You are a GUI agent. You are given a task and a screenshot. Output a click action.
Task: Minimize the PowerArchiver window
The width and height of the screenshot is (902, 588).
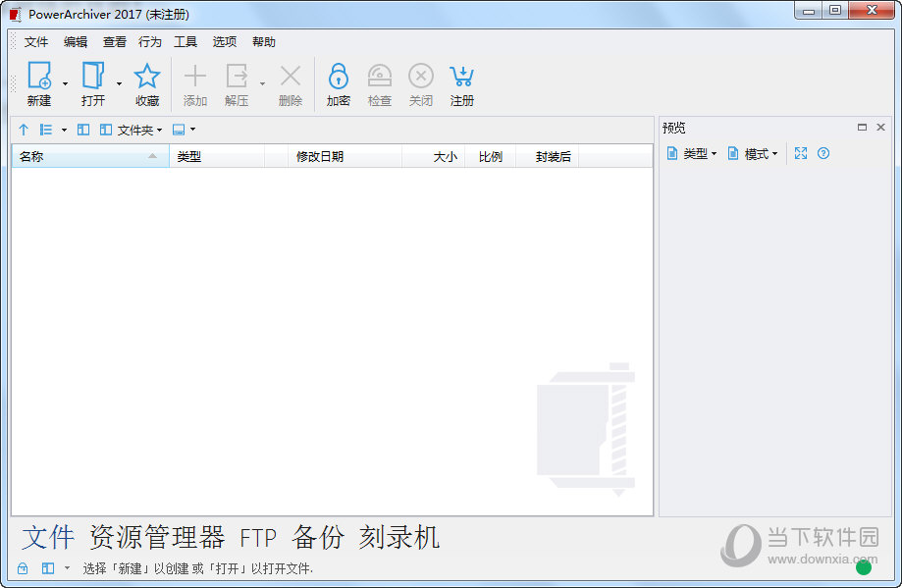click(809, 11)
